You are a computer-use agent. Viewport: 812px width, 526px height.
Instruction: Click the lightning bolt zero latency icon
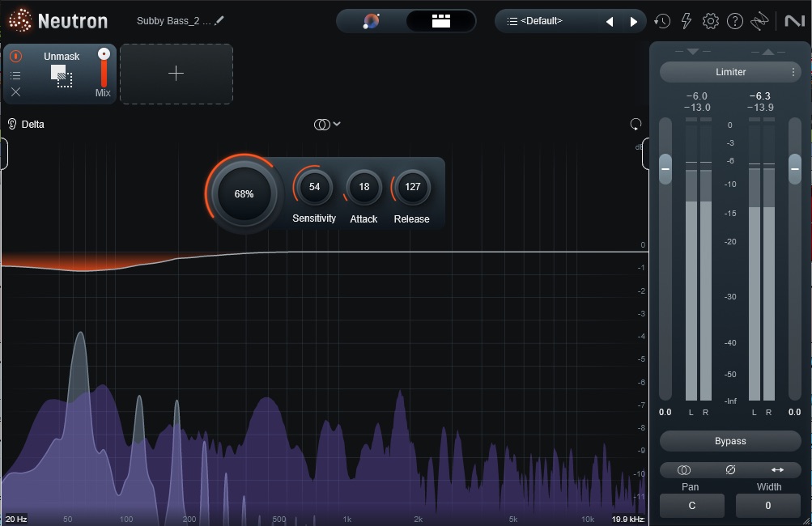point(687,21)
